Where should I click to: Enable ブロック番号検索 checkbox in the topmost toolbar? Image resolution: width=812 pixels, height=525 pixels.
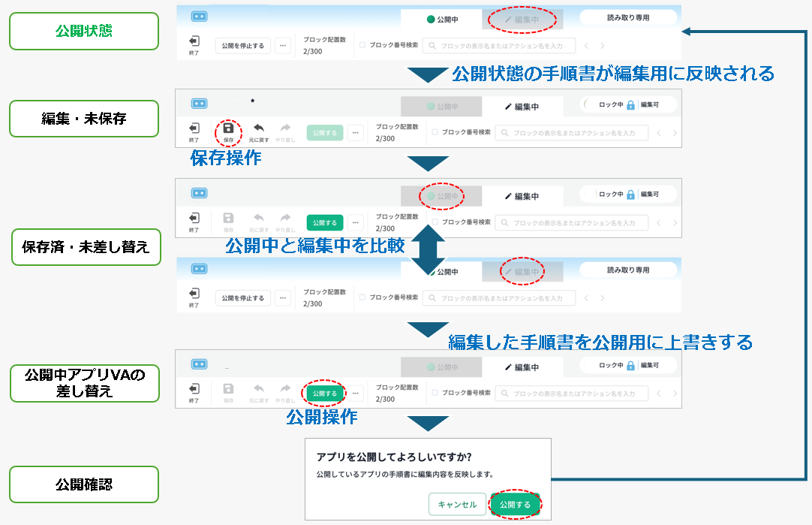[362, 45]
